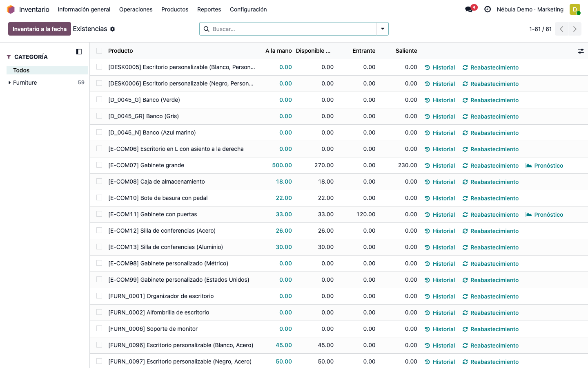588x368 pixels.
Task: Open the Operaciones menu
Action: [136, 9]
